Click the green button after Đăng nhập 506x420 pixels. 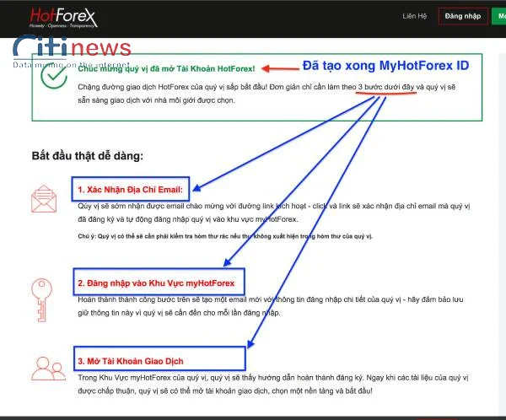(498, 16)
